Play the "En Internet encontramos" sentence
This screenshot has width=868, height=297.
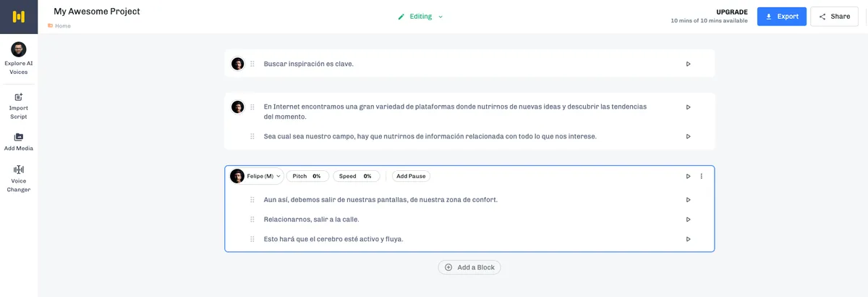click(688, 107)
